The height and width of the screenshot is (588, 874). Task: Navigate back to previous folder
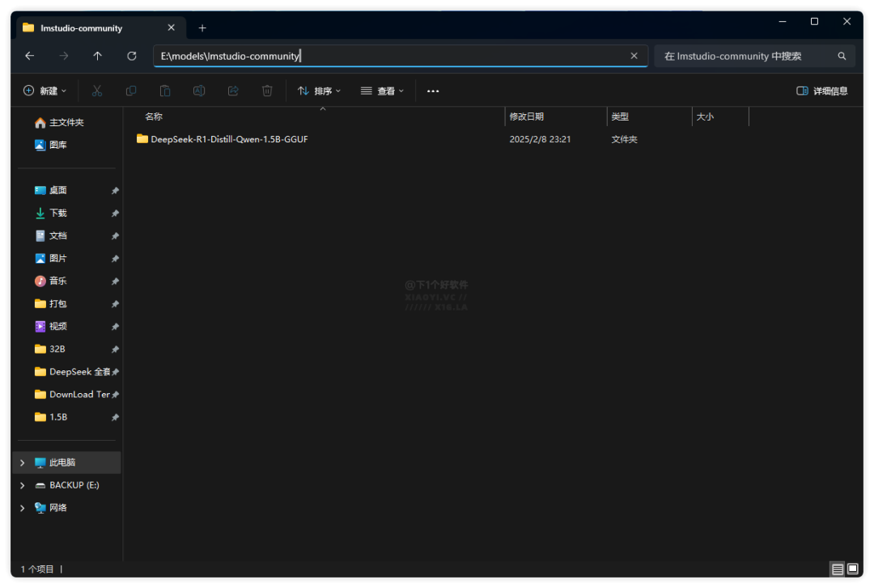pos(30,56)
